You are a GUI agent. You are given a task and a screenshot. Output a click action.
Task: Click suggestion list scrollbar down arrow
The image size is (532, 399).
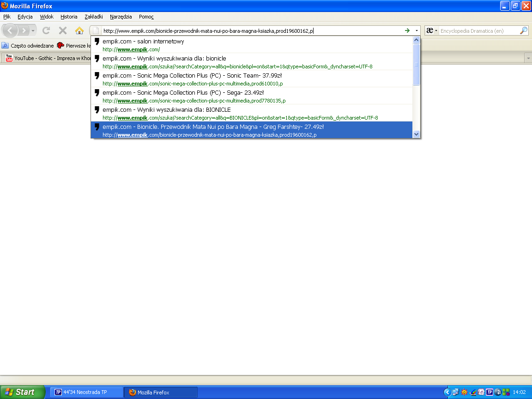click(416, 134)
